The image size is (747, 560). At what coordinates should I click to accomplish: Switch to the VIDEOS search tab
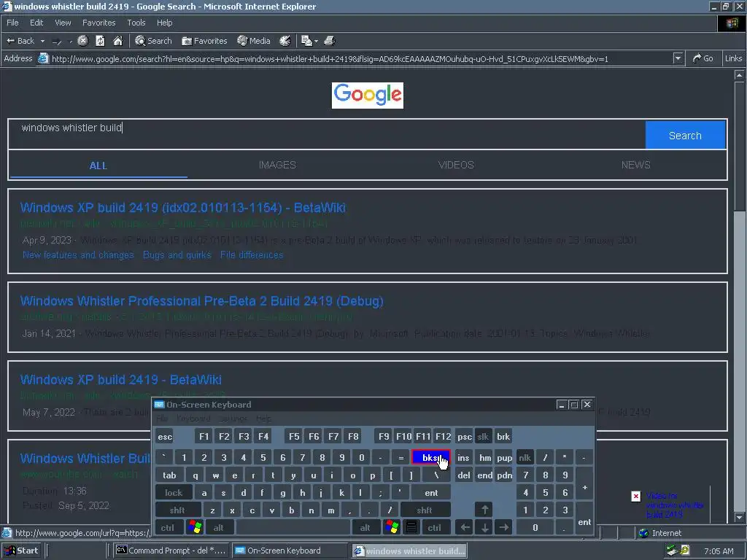click(456, 165)
